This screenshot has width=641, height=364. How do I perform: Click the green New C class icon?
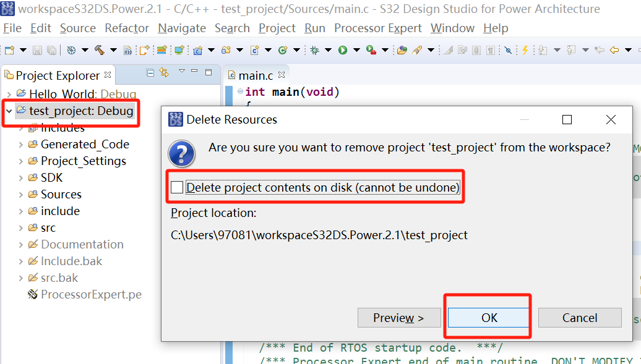click(283, 50)
